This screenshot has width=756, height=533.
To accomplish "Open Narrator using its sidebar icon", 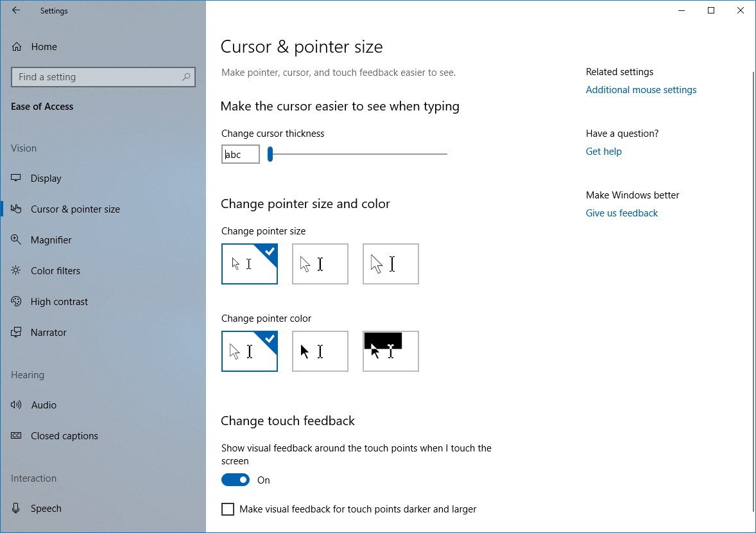I will 17,333.
